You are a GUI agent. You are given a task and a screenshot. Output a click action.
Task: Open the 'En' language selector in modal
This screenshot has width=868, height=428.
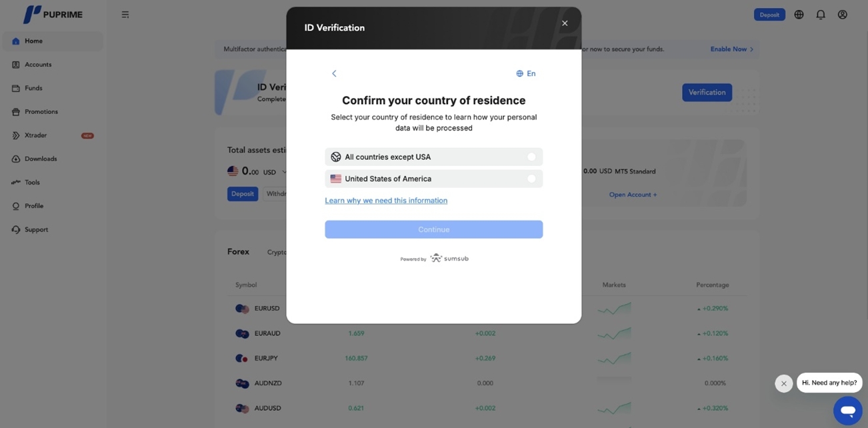pyautogui.click(x=526, y=73)
